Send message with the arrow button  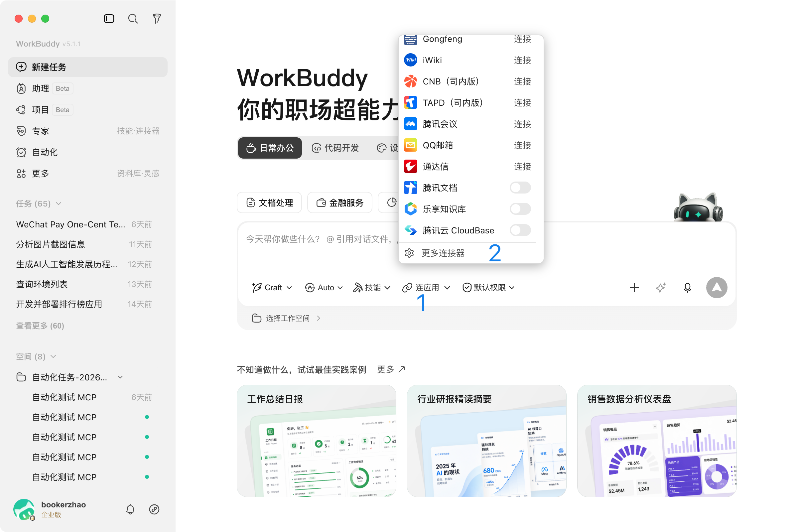pyautogui.click(x=717, y=288)
